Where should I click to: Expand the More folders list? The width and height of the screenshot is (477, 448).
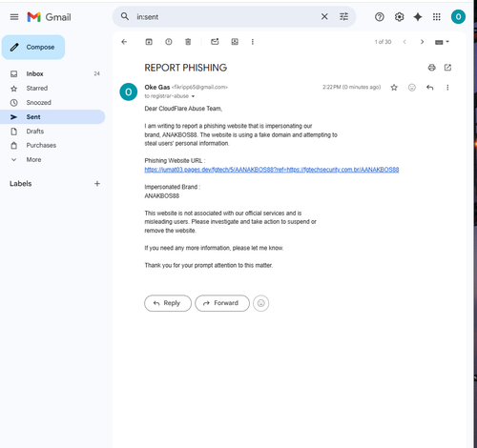click(52, 159)
